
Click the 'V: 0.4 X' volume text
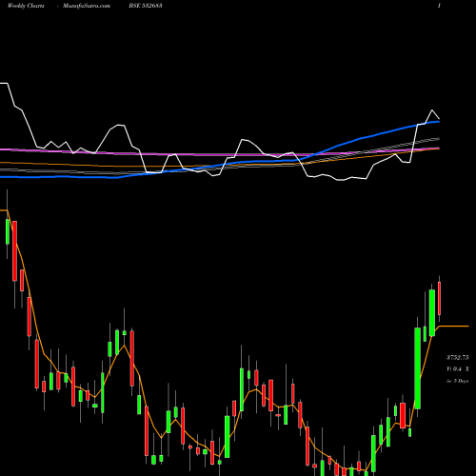coord(458,369)
